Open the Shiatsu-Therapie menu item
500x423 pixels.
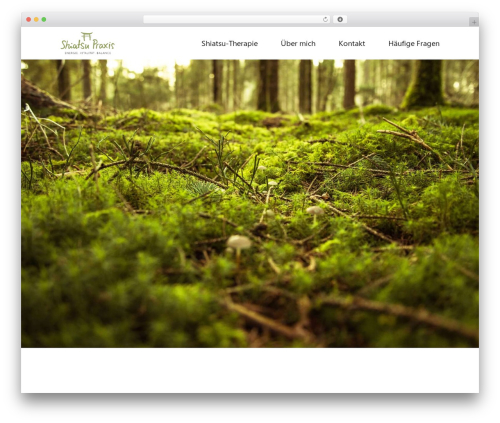229,44
